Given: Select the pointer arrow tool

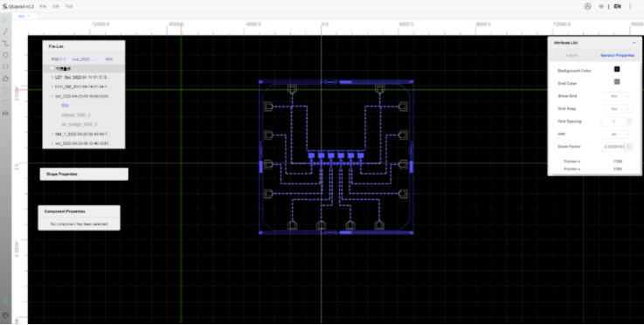Looking at the screenshot, I should [5, 20].
